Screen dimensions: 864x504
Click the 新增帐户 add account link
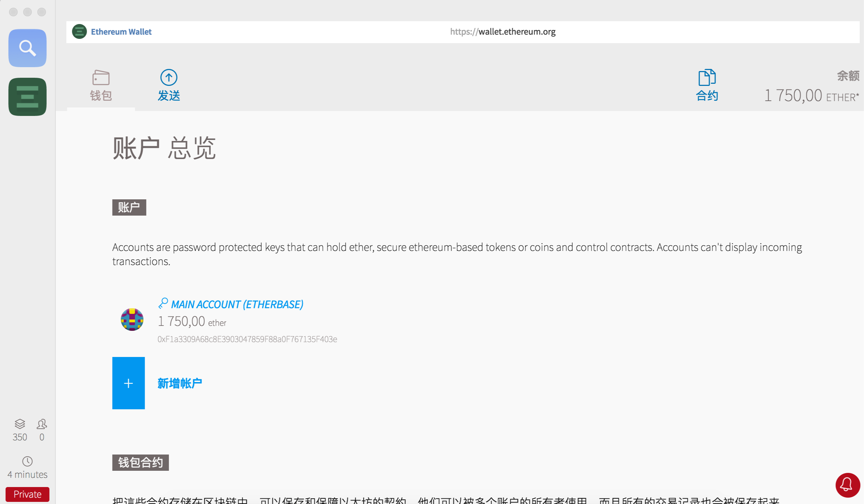[x=180, y=383]
